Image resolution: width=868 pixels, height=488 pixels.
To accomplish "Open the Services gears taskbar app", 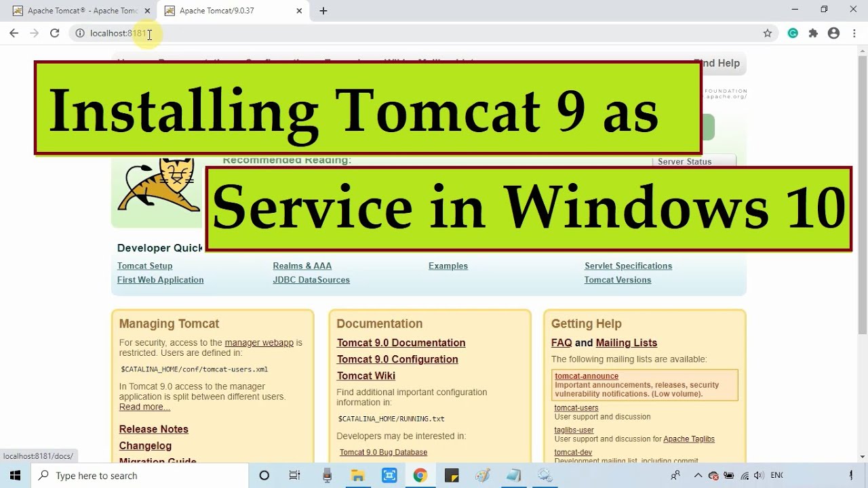I will coord(545,476).
